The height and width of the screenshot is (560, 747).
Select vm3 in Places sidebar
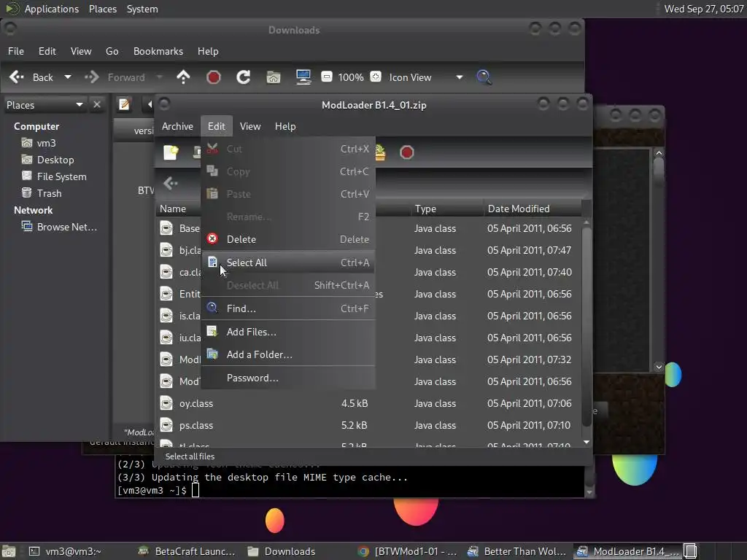click(x=46, y=143)
